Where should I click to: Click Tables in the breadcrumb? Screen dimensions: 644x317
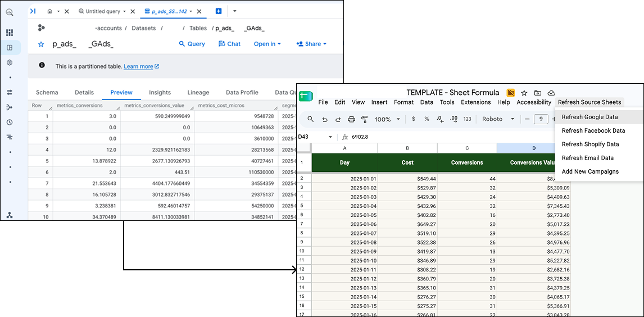coord(198,28)
